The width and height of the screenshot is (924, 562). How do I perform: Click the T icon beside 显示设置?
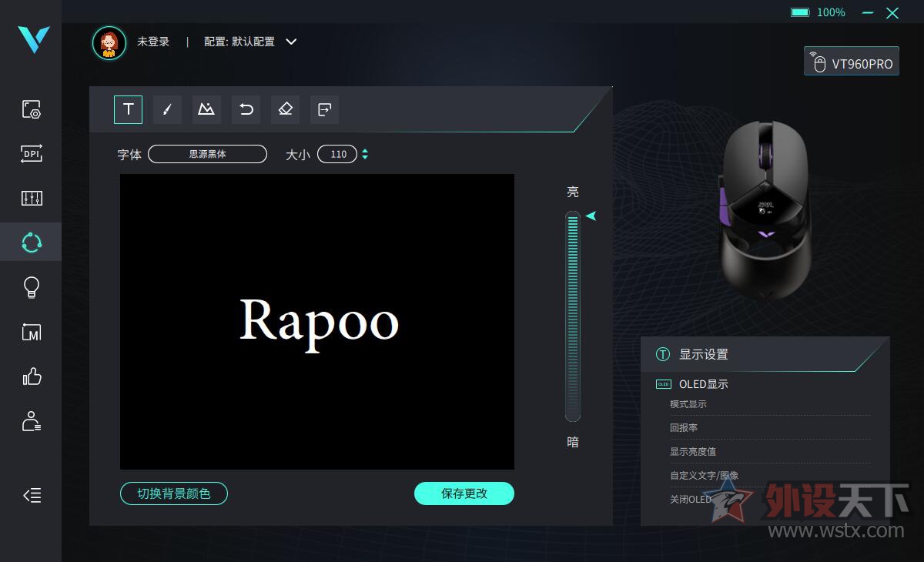click(663, 354)
